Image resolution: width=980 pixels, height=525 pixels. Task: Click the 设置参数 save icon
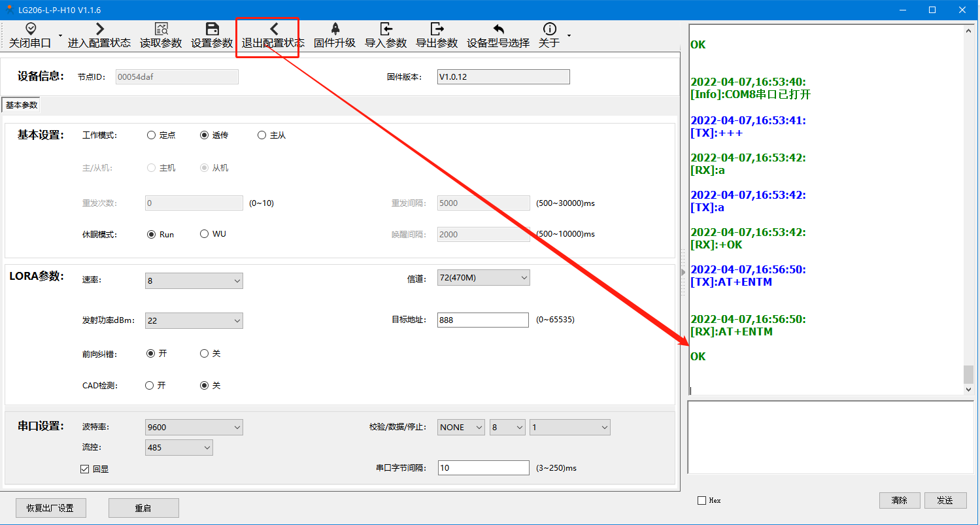click(212, 29)
